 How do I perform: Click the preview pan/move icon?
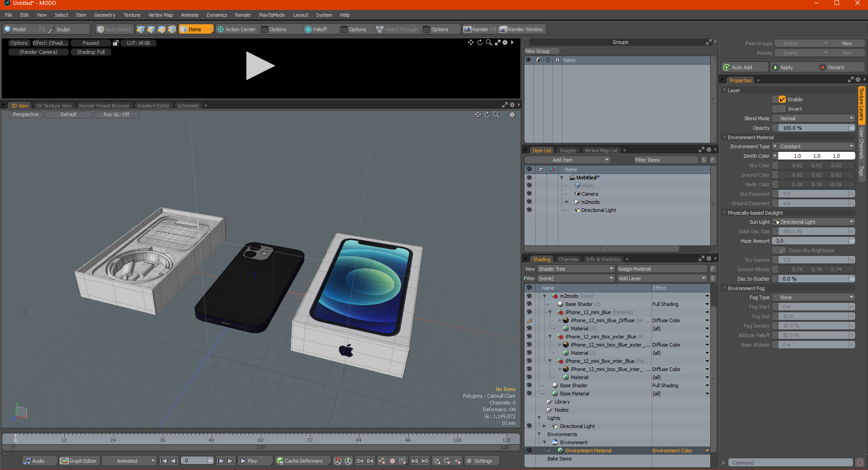point(471,42)
